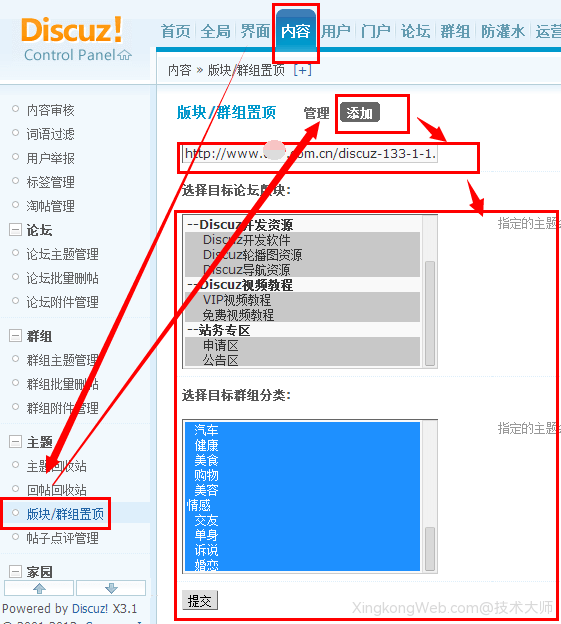561x624 pixels.
Task: Open 论坛批量删帖 in the sidebar
Action: click(x=62, y=278)
